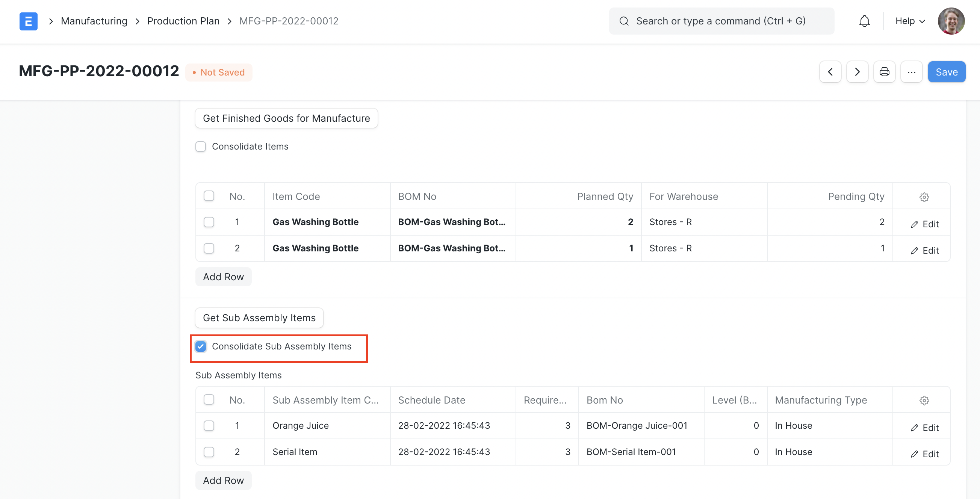Enable Consolidate Items checkbox
980x499 pixels.
tap(201, 147)
